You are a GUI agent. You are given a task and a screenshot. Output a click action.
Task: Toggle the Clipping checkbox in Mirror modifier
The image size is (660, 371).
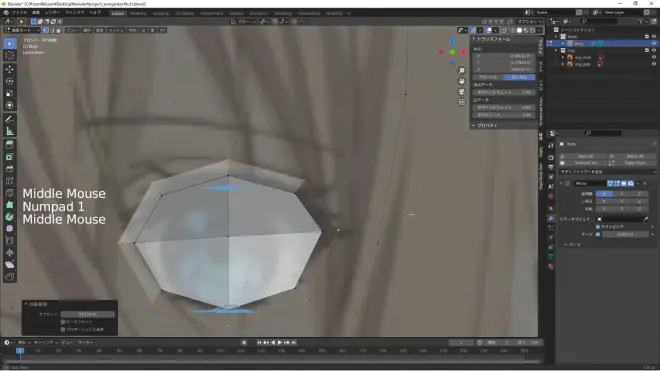point(598,227)
